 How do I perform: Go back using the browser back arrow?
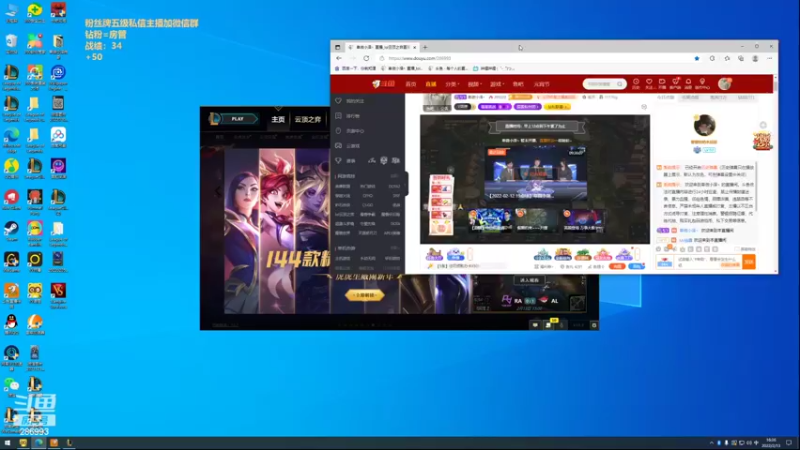coord(339,58)
